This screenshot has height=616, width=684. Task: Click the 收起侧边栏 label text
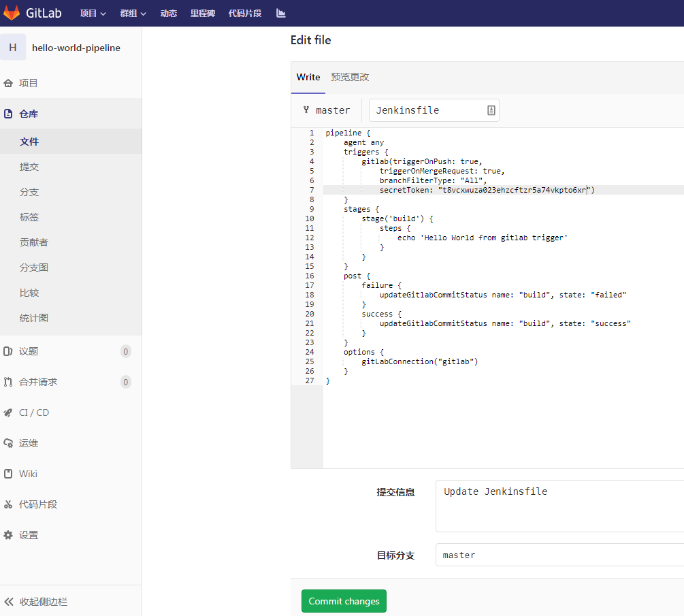coord(44,602)
